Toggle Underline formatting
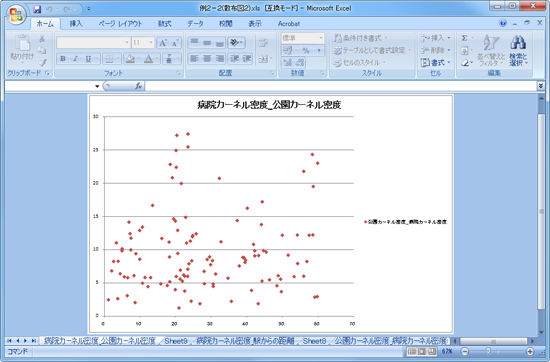Screen dimensions: 550x362 tap(88, 59)
